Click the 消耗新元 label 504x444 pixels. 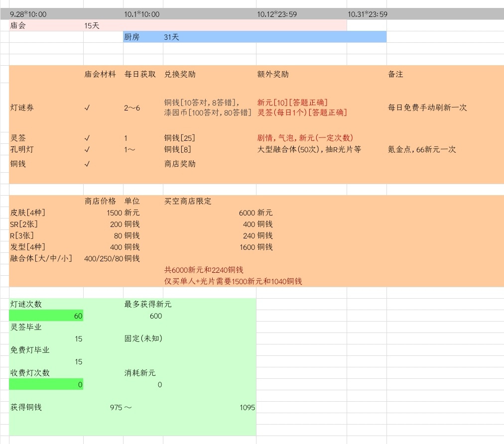140,373
